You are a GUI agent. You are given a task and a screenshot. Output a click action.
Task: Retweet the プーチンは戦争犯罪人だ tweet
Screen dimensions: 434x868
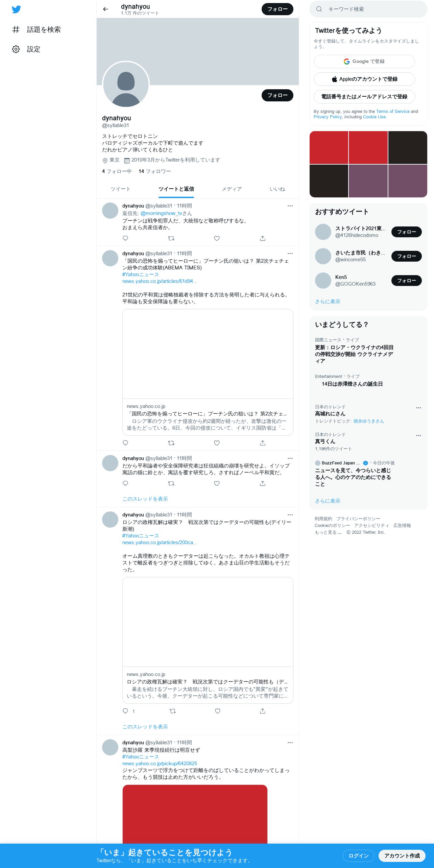click(171, 238)
